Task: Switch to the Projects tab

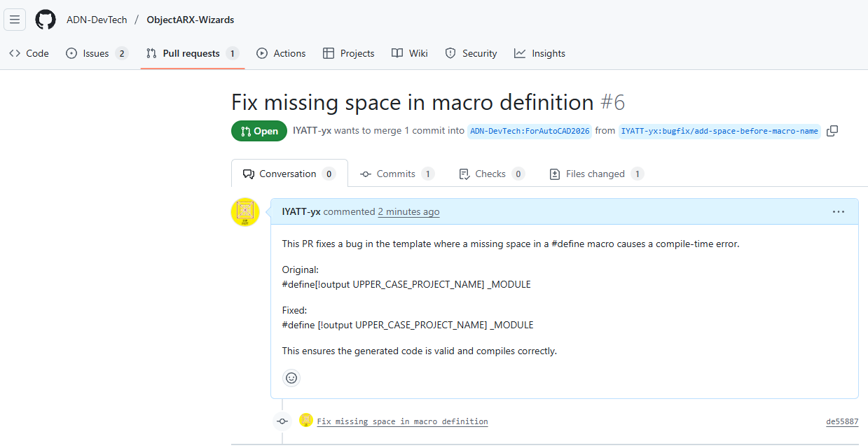Action: point(348,53)
